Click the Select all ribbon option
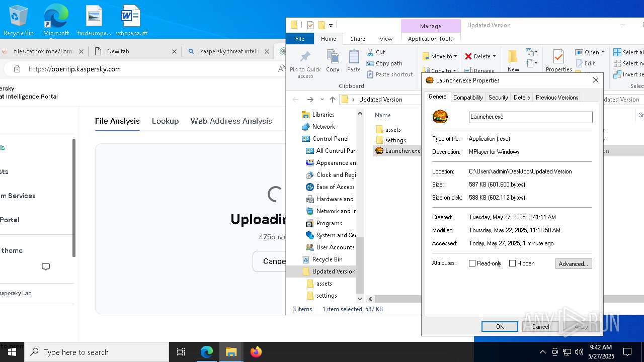The width and height of the screenshot is (644, 362). 628,52
